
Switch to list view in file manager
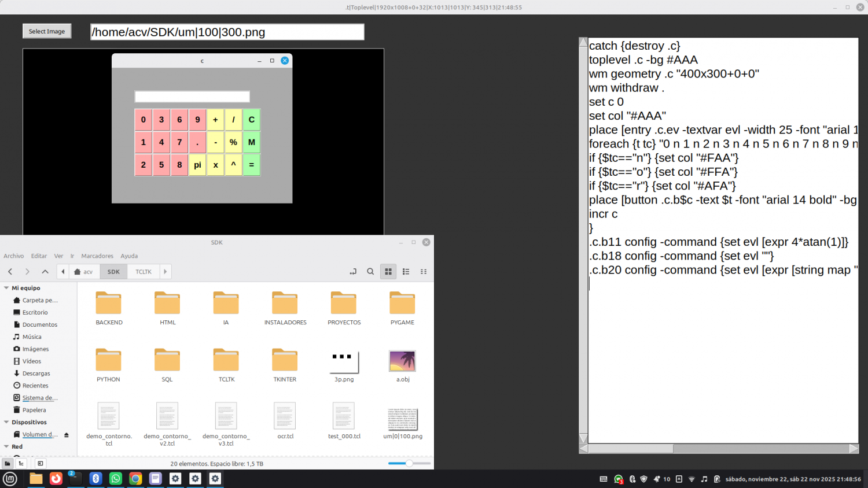click(x=406, y=272)
